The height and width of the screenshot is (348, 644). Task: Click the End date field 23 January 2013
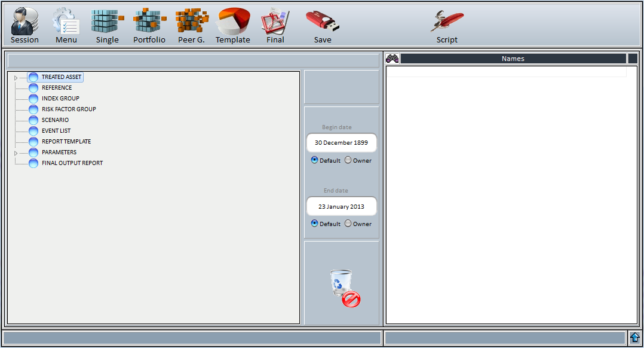click(341, 206)
